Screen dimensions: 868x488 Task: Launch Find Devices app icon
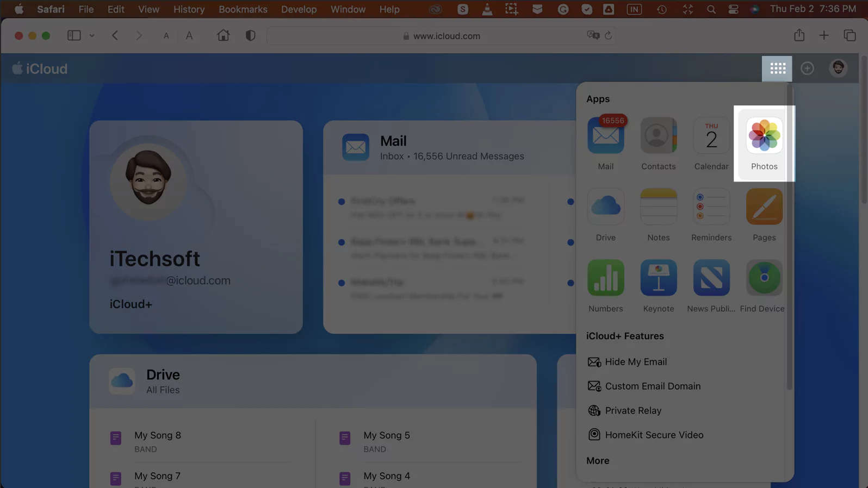(764, 278)
